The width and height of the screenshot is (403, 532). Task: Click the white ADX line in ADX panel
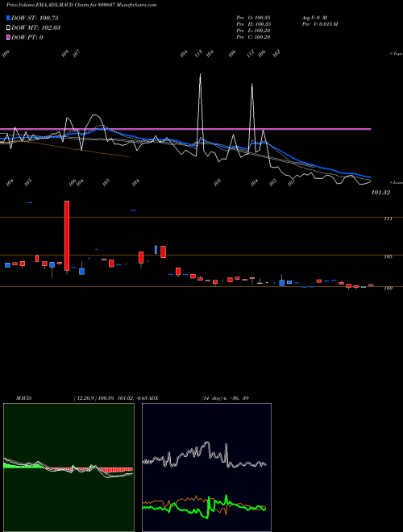pos(204,455)
